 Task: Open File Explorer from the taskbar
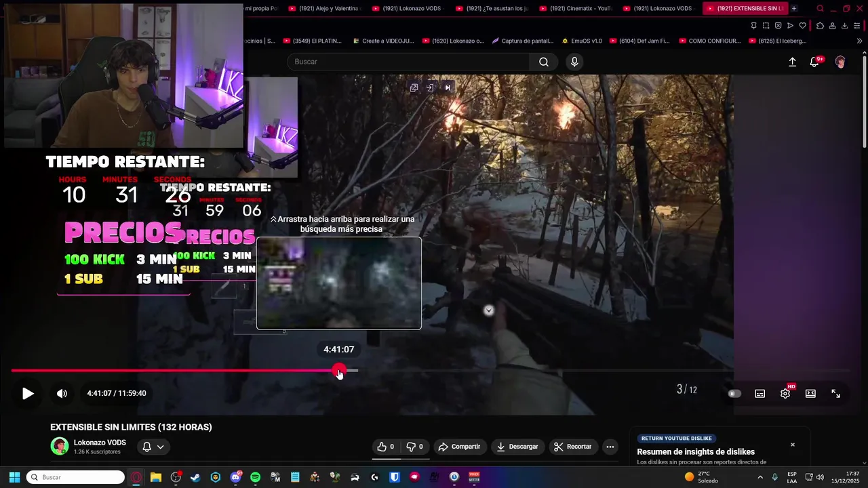tap(155, 477)
